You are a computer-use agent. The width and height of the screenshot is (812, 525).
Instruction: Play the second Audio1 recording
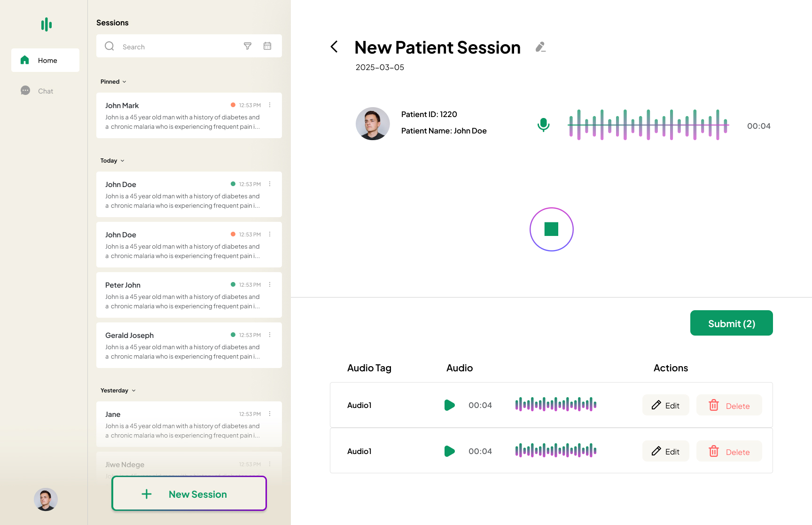click(449, 451)
